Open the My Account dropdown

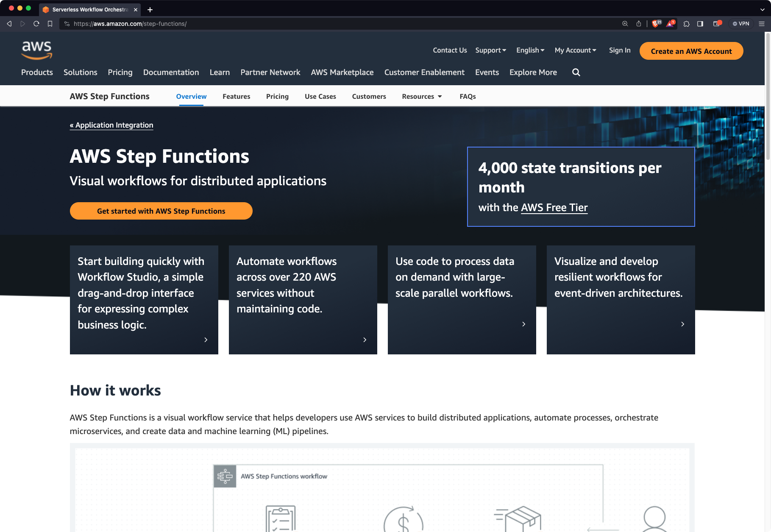pyautogui.click(x=575, y=50)
